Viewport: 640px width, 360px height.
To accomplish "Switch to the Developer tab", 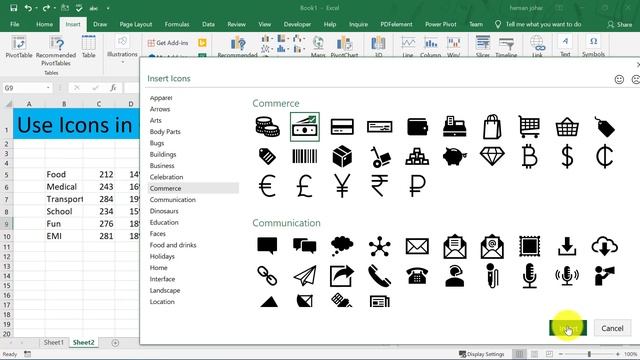I will coord(297,24).
